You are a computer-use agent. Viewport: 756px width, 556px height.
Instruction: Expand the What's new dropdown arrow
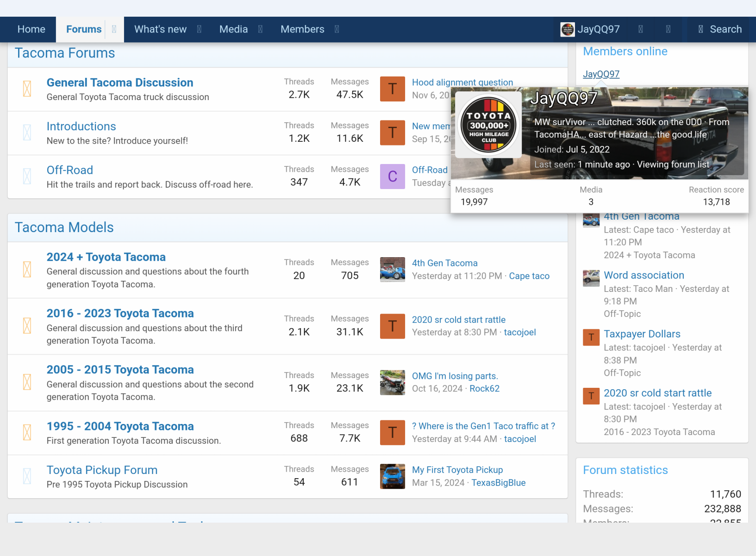199,29
